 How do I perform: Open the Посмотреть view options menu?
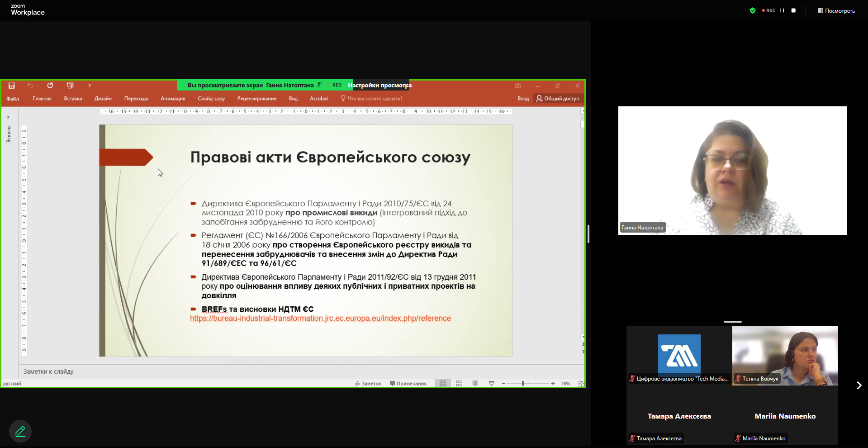(x=836, y=10)
